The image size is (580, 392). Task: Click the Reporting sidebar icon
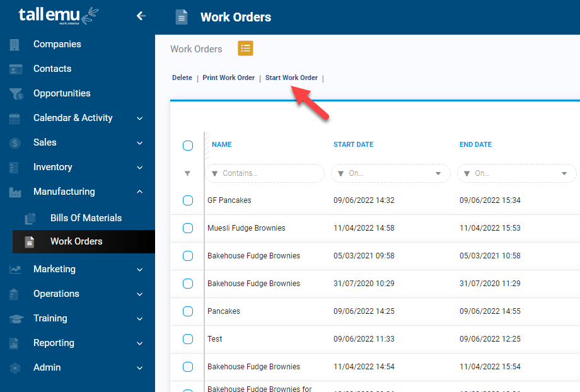click(x=14, y=343)
